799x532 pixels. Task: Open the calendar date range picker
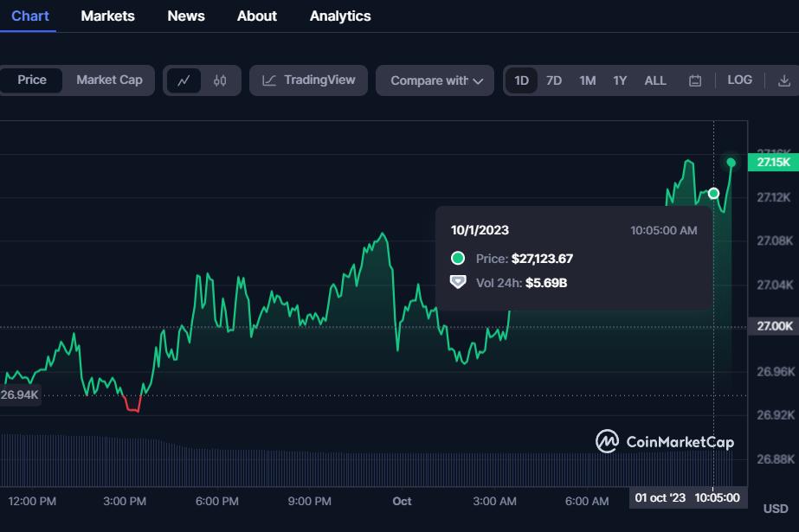coord(694,80)
